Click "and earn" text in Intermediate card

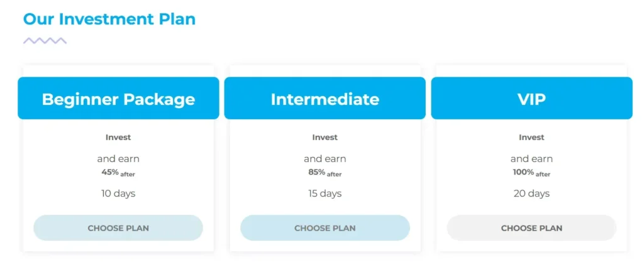325,159
